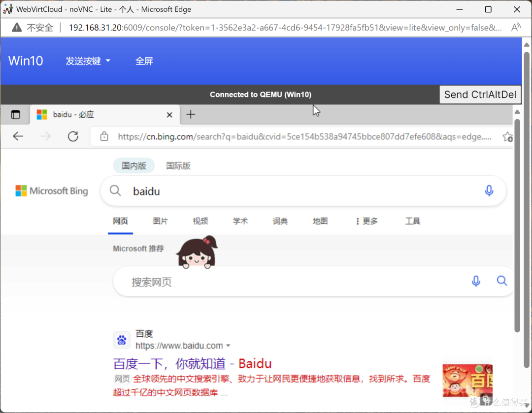The width and height of the screenshot is (532, 413).
Task: View site info via lock icon
Action: [104, 136]
